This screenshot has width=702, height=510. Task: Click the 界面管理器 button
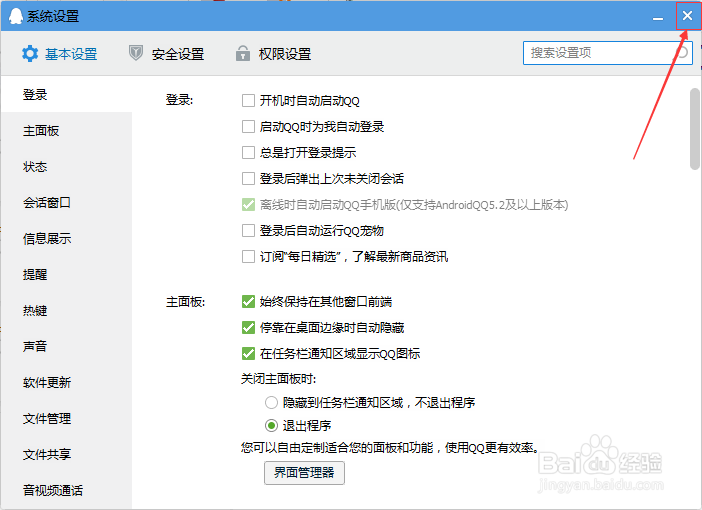click(304, 472)
